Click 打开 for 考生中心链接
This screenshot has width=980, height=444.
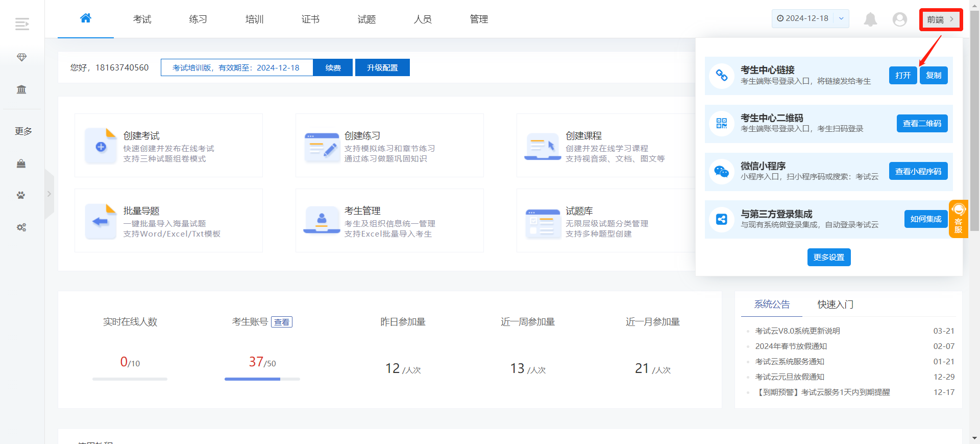pos(903,75)
